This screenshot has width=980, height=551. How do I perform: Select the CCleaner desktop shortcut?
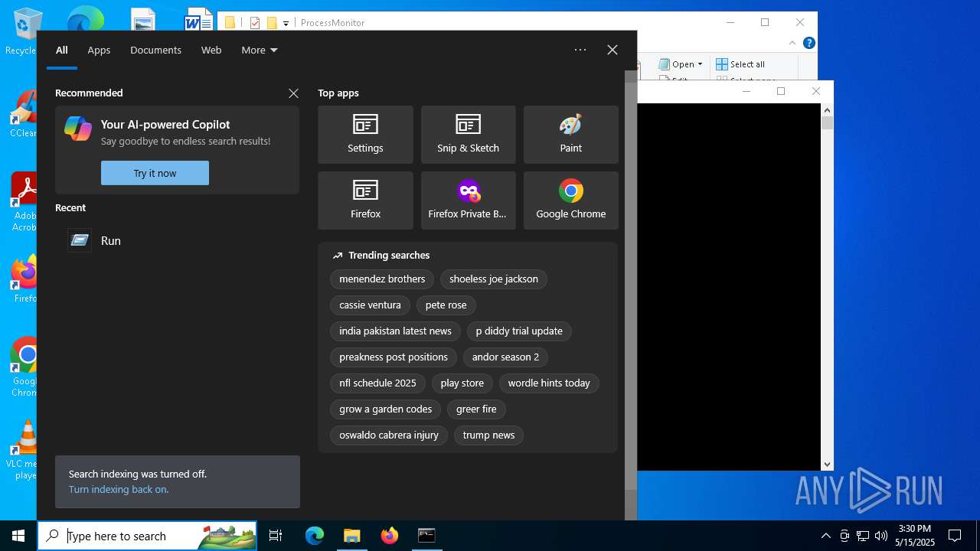click(23, 114)
